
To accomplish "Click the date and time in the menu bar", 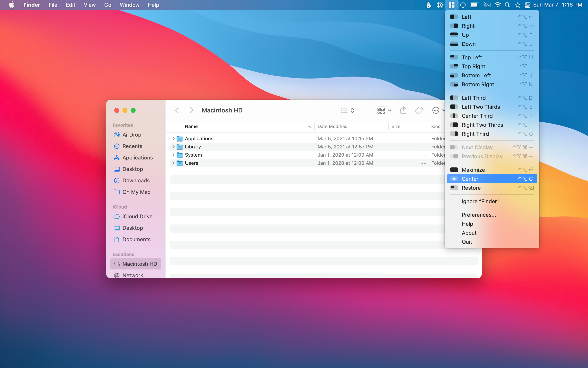I will tap(558, 5).
